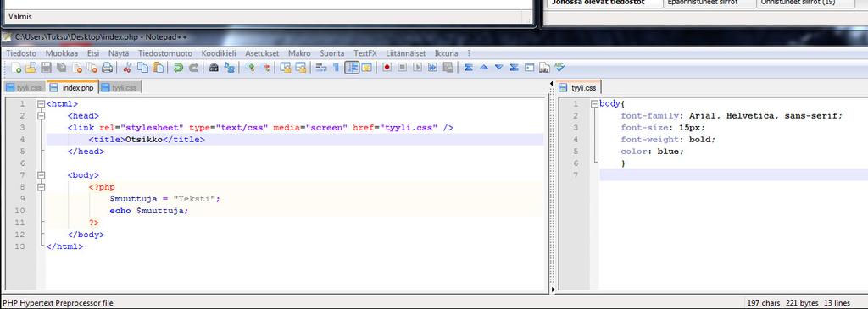
Task: Click synchronize vertical scrolling icon
Action: point(286,68)
